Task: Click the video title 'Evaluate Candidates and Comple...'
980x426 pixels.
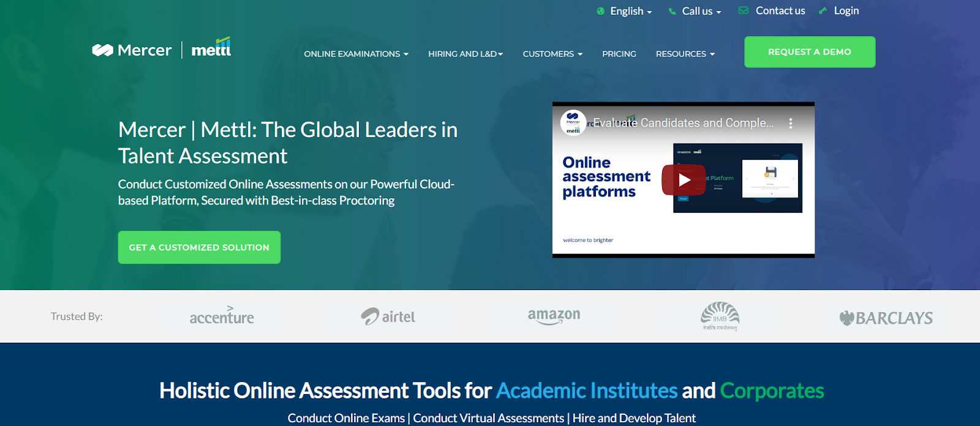Action: pos(684,123)
